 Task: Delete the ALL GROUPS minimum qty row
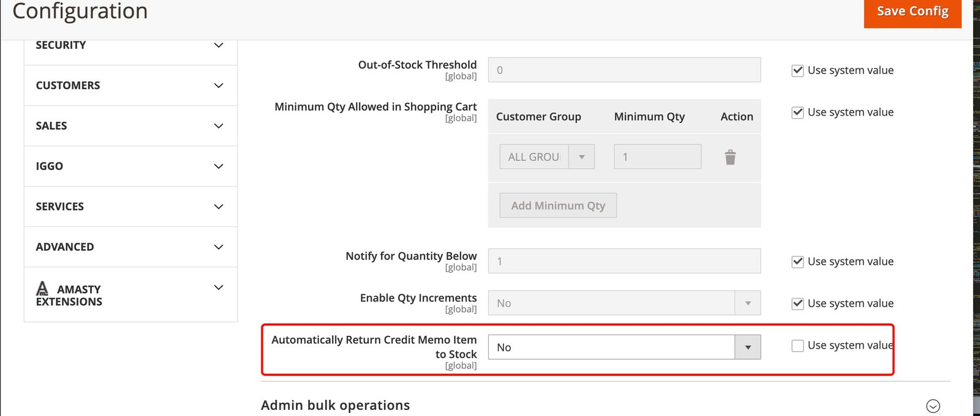730,157
